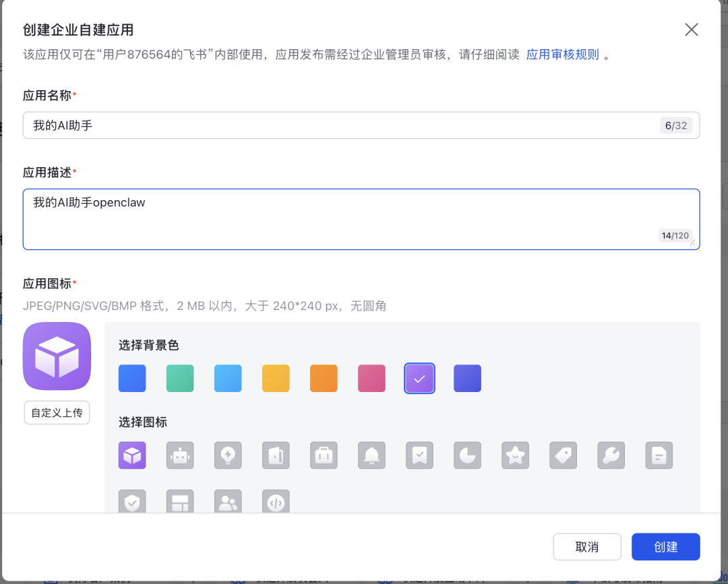Choose the green background color

[x=180, y=378]
